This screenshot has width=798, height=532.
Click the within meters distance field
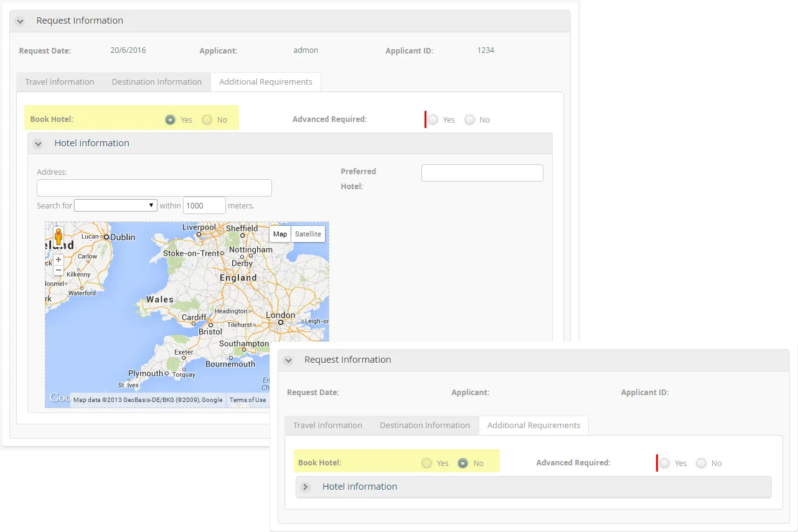point(204,205)
